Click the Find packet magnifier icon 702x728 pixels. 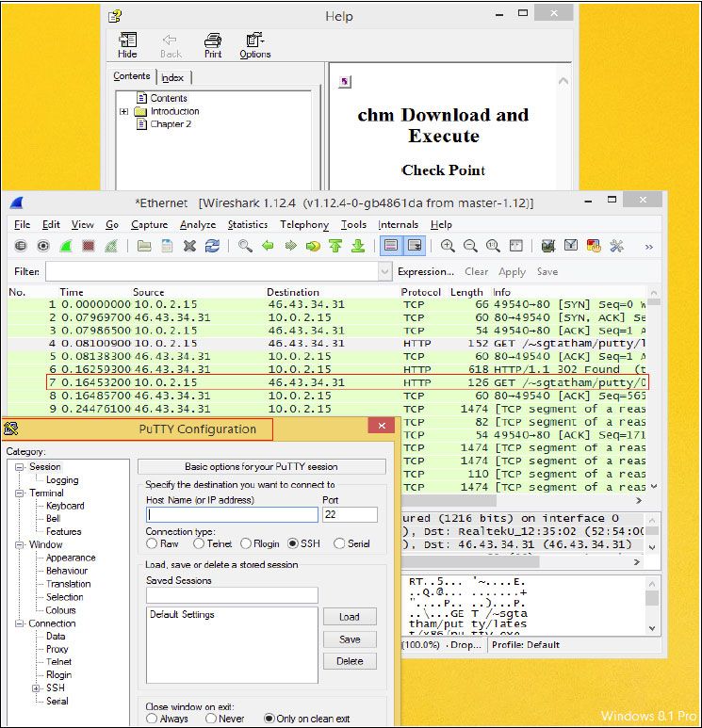245,246
